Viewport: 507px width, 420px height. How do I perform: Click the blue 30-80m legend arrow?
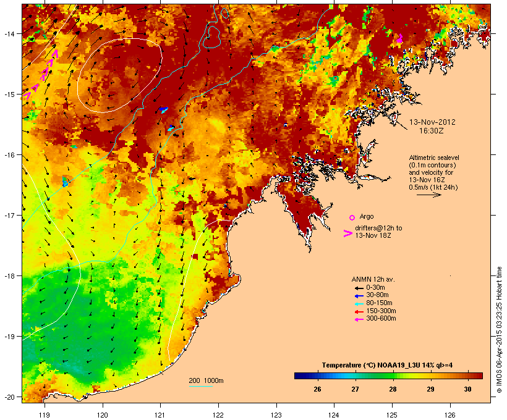click(359, 296)
